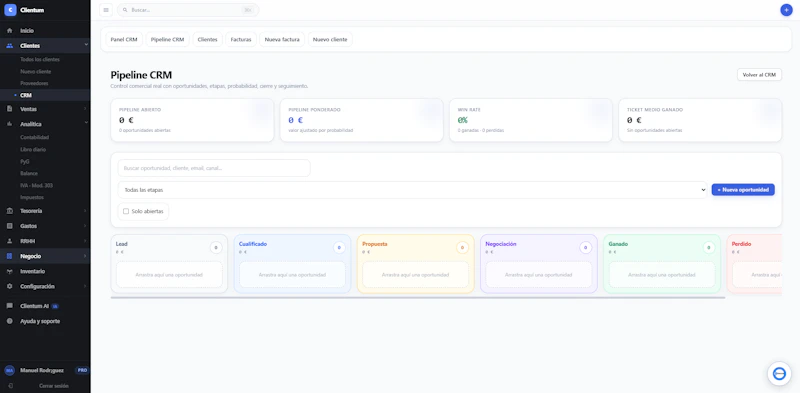
Task: Click the RRHH person icon
Action: [10, 241]
